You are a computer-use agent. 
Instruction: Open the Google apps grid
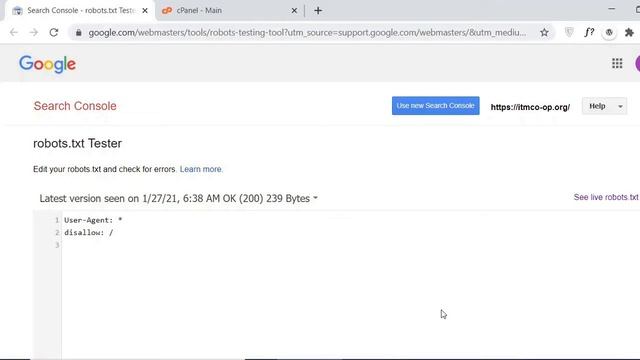[617, 63]
